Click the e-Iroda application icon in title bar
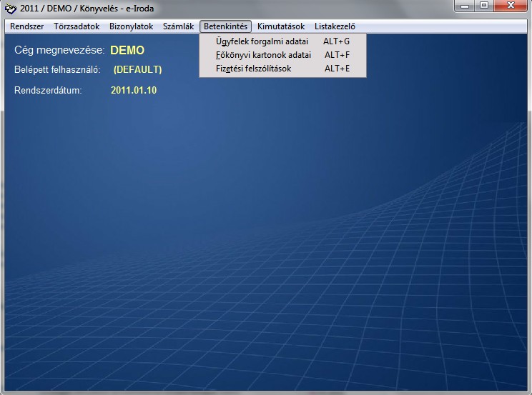The width and height of the screenshot is (532, 395). pos(10,9)
